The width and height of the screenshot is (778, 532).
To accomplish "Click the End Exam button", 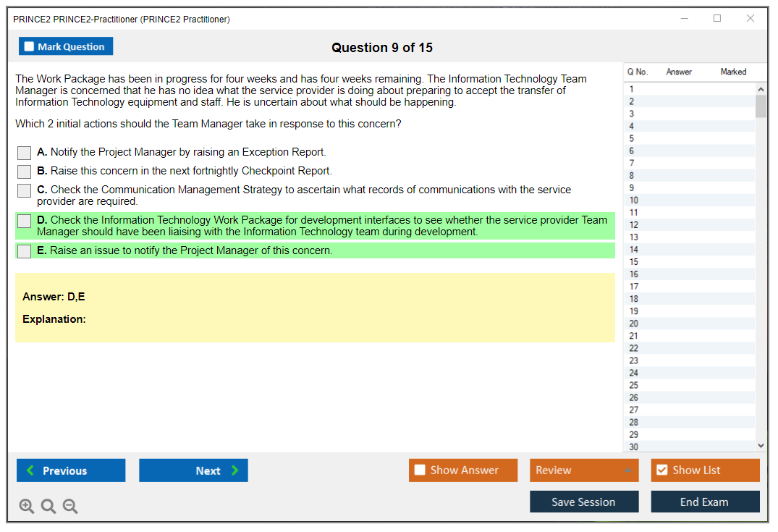I will tap(705, 502).
